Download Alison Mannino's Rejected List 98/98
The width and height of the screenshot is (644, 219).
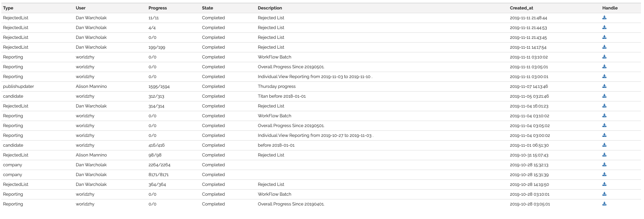(x=604, y=155)
